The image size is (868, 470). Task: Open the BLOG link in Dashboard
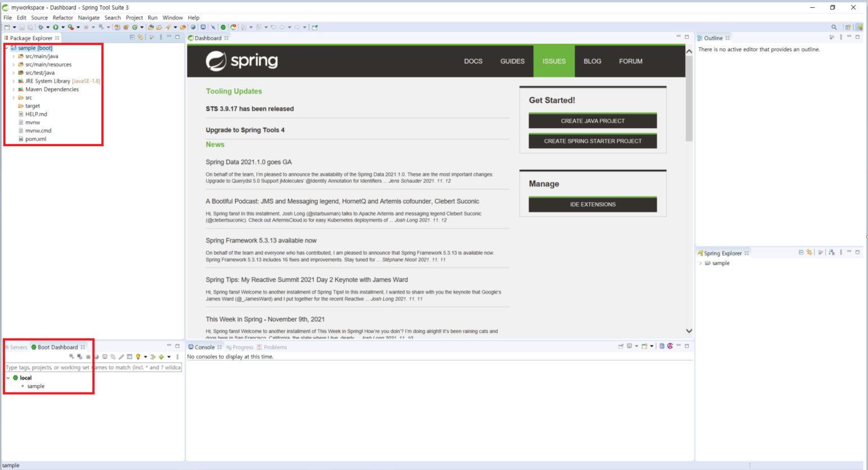(592, 61)
